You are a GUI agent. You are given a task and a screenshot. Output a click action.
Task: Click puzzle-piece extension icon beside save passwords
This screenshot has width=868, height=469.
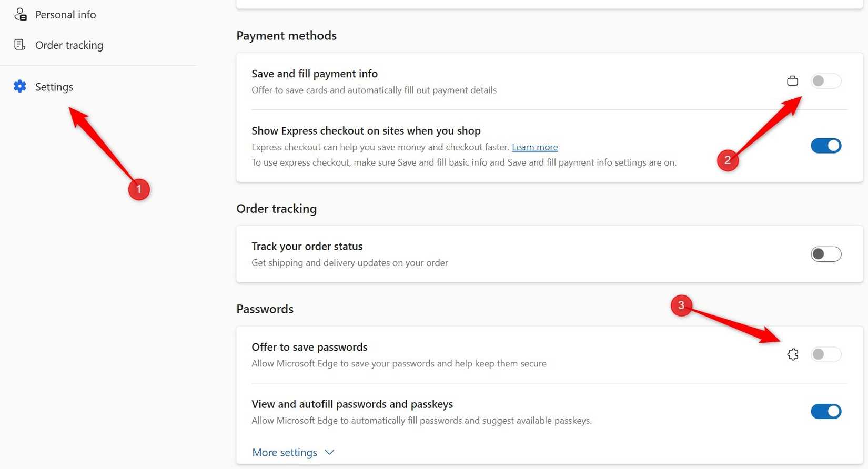click(x=793, y=354)
